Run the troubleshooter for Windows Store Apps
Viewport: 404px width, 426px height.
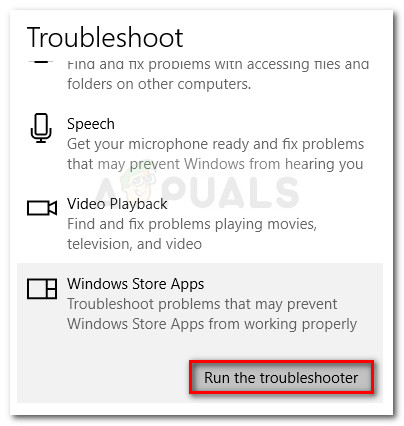tap(282, 378)
